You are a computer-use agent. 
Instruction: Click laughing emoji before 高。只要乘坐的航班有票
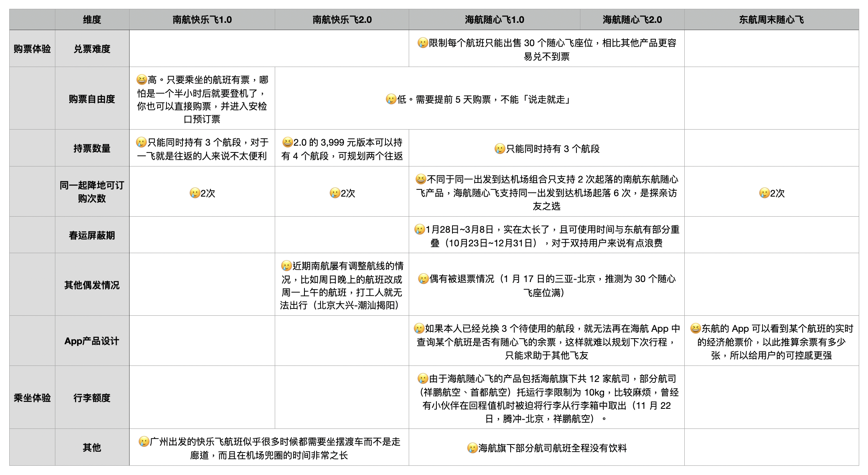coord(142,80)
